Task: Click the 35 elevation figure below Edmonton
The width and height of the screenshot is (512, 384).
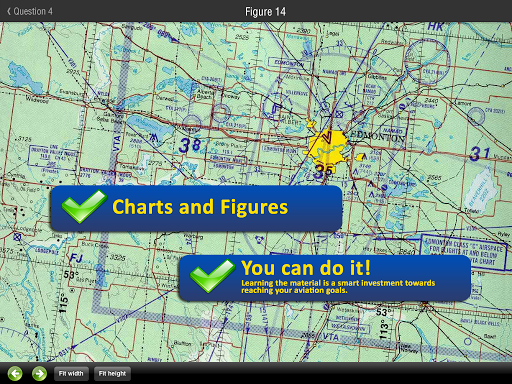Action: point(323,171)
